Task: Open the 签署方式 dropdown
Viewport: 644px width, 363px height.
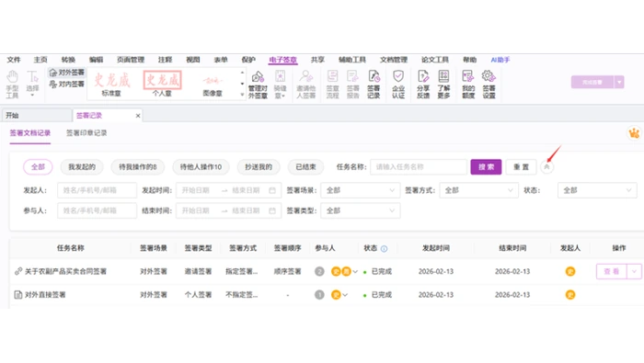Action: [x=479, y=190]
